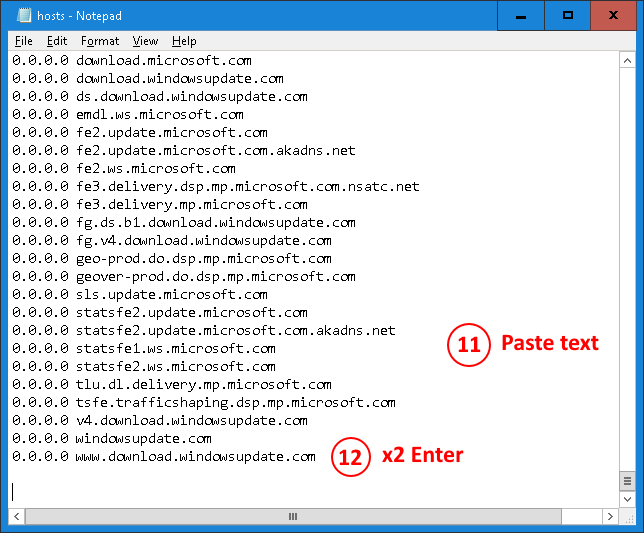Close the hosts Notepad window
The height and width of the screenshot is (533, 644).
[613, 16]
